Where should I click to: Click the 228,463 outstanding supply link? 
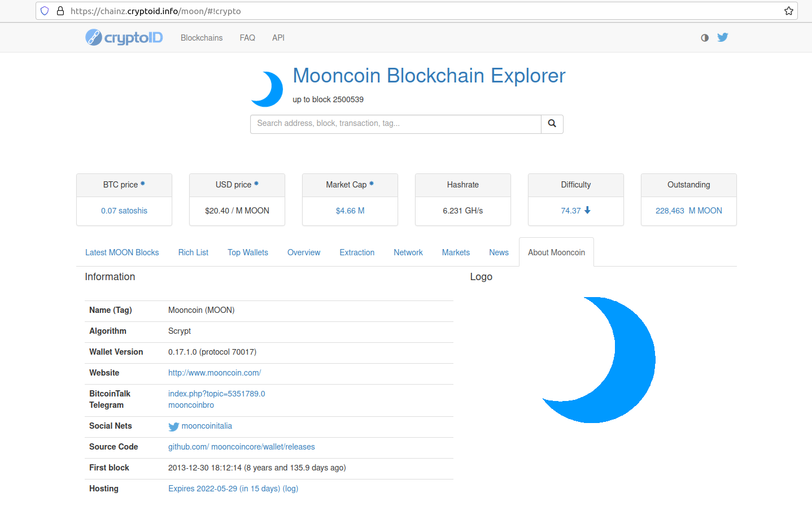[670, 211]
